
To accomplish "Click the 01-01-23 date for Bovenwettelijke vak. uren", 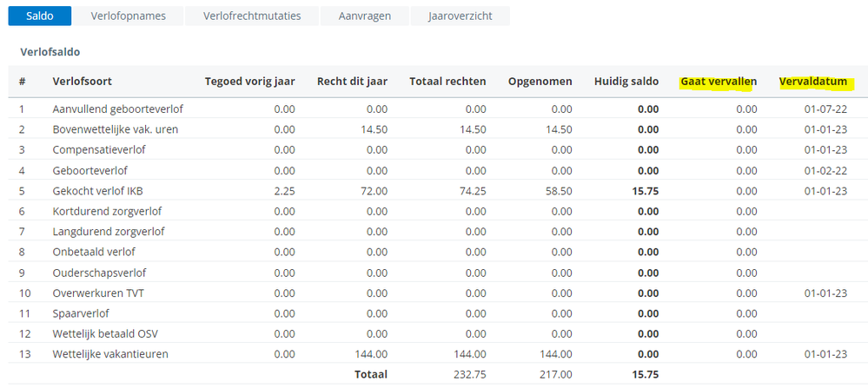I will (825, 129).
